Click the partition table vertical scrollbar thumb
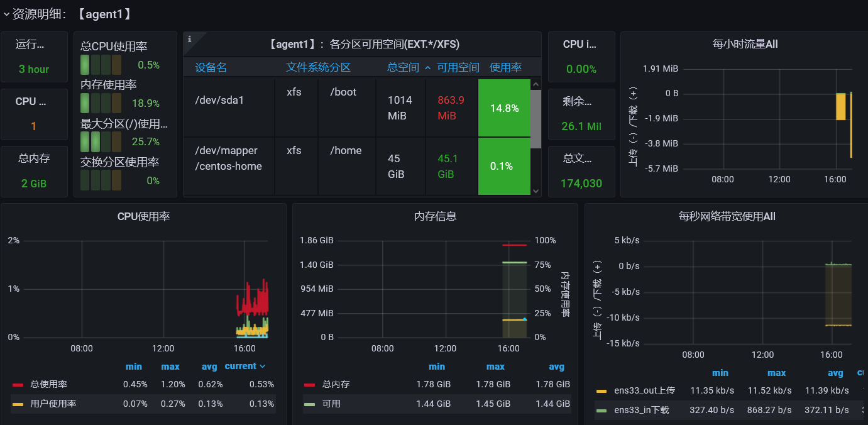The image size is (868, 425). pos(536,118)
